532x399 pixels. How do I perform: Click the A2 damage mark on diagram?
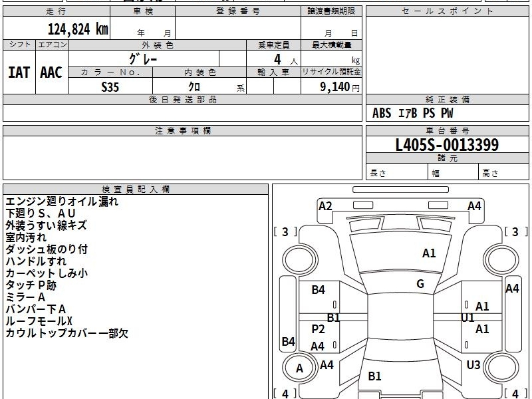[325, 206]
